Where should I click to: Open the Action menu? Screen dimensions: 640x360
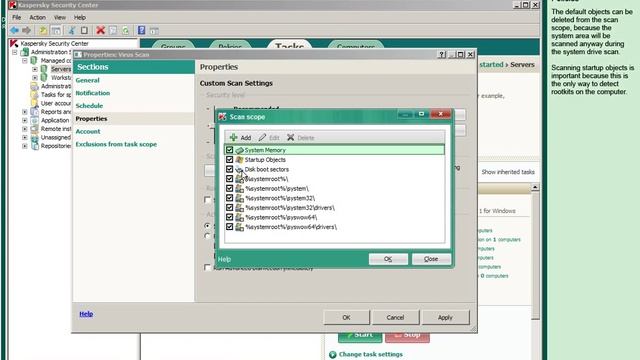38,18
